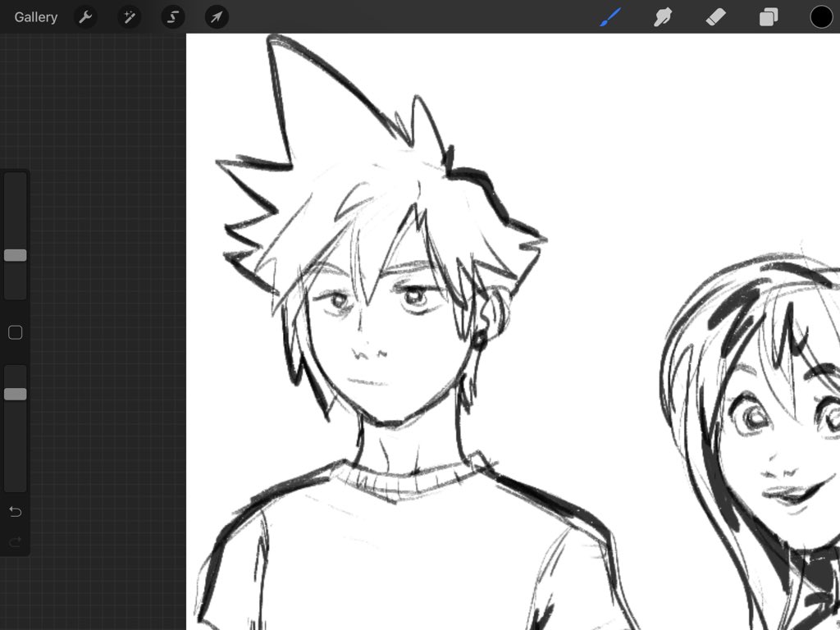The image size is (840, 630).
Task: Open the Layers panel
Action: [x=769, y=17]
